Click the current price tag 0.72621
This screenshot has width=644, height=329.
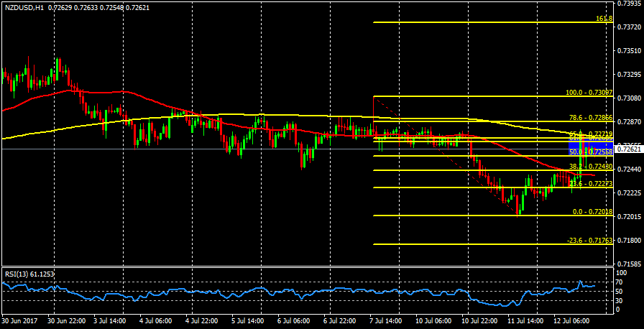click(629, 149)
